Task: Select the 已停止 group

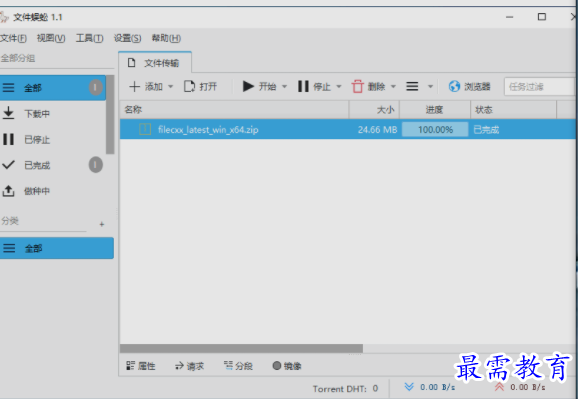Action: (x=53, y=139)
